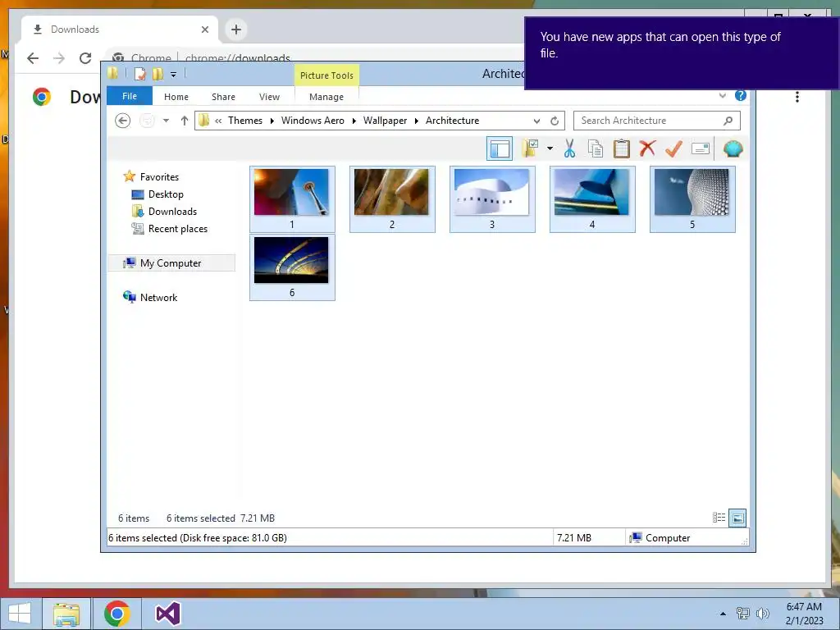Click Wallpaper in the address breadcrumb
Viewport: 840px width, 630px height.
tap(386, 121)
